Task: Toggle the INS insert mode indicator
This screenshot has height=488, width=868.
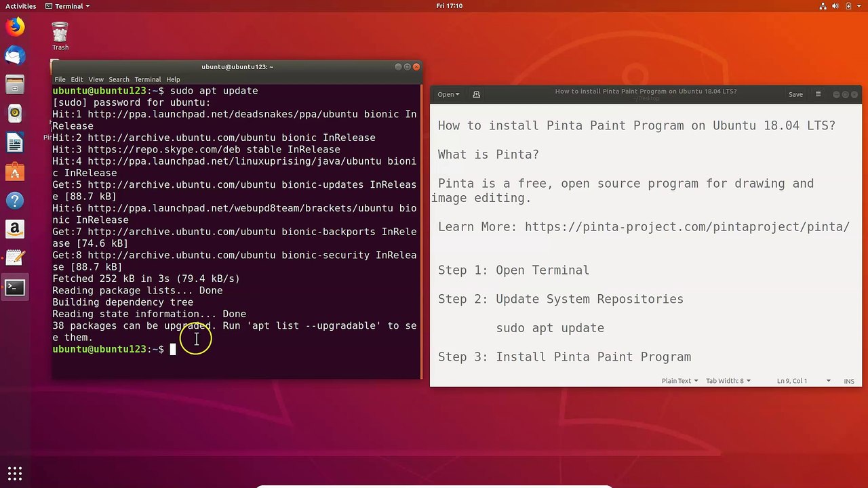Action: pos(849,381)
